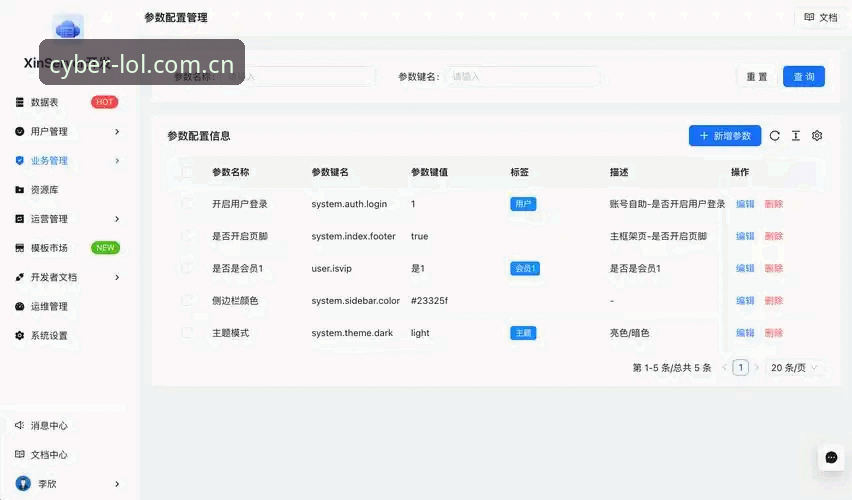Click the 开发者文档 sidebar icon

20,277
